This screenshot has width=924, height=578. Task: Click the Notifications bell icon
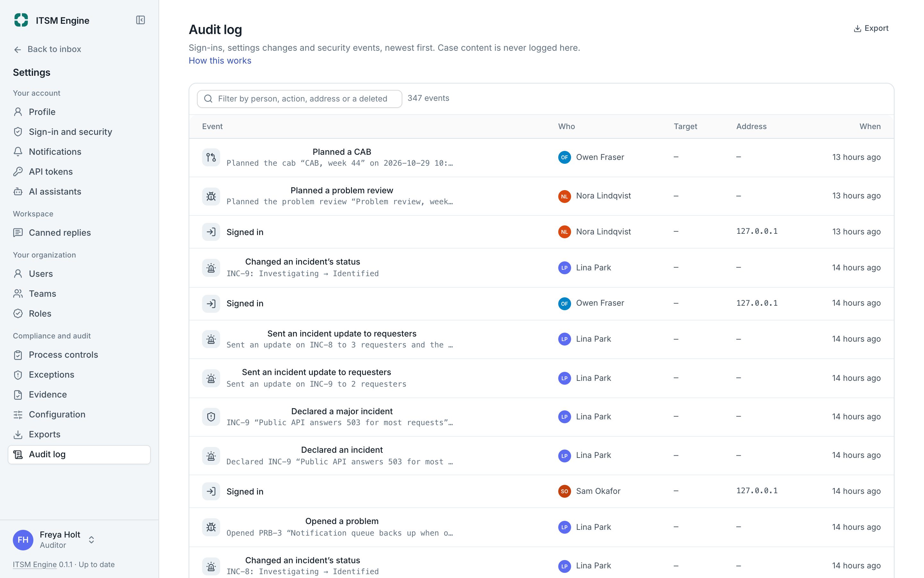pyautogui.click(x=18, y=152)
